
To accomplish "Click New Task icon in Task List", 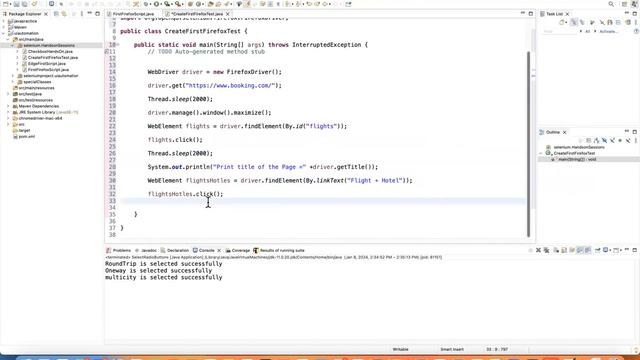I will pos(562,22).
